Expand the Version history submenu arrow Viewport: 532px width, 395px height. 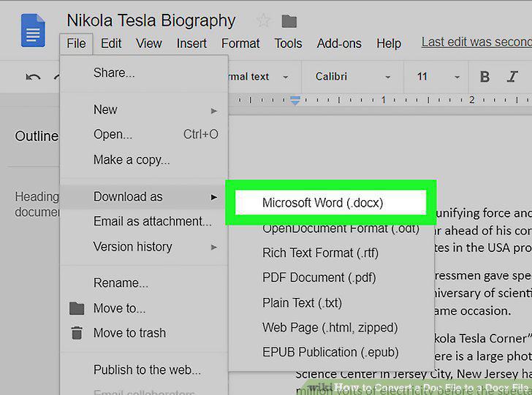(213, 248)
